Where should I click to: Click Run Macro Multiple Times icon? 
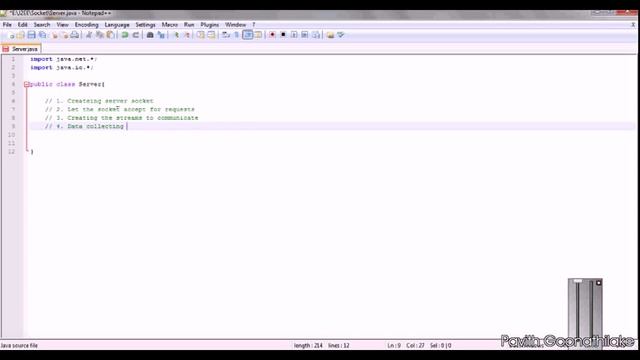305,35
